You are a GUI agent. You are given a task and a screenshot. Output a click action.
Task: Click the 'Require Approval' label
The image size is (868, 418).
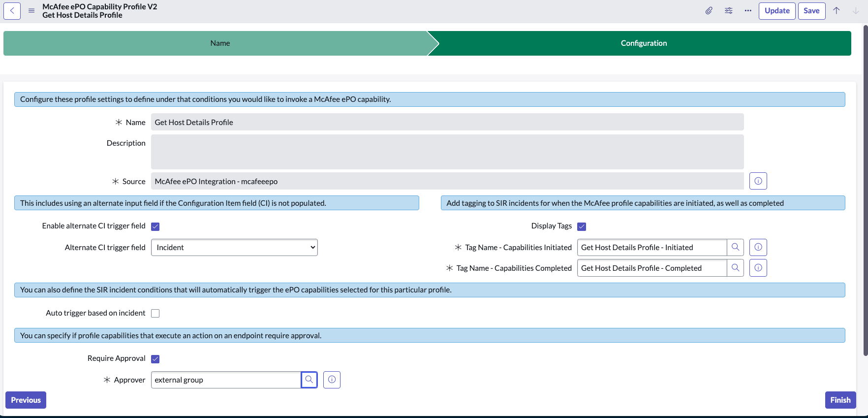pyautogui.click(x=117, y=358)
